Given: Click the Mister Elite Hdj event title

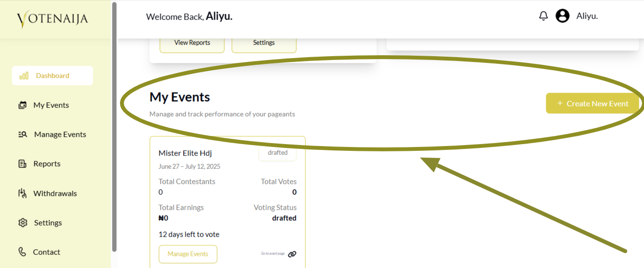Looking at the screenshot, I should (x=185, y=153).
